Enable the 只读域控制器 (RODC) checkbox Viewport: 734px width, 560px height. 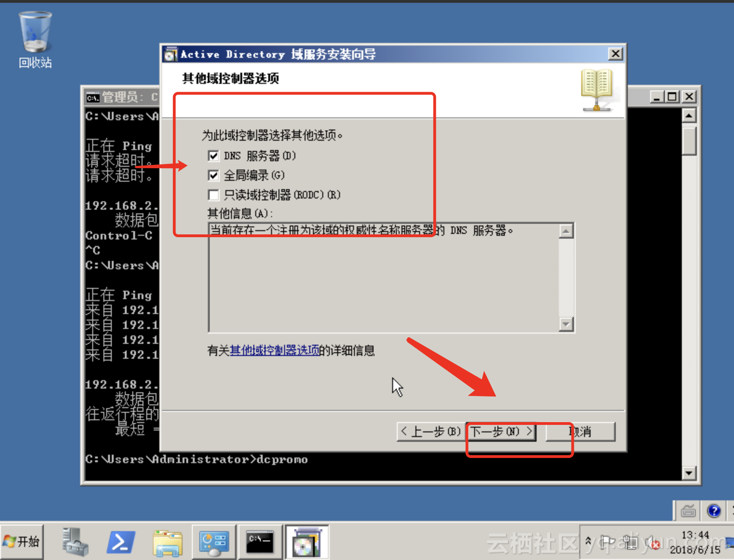(213, 195)
